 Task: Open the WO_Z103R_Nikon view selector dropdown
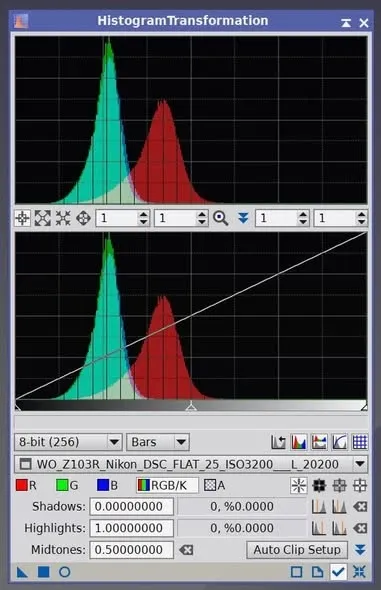coord(191,464)
